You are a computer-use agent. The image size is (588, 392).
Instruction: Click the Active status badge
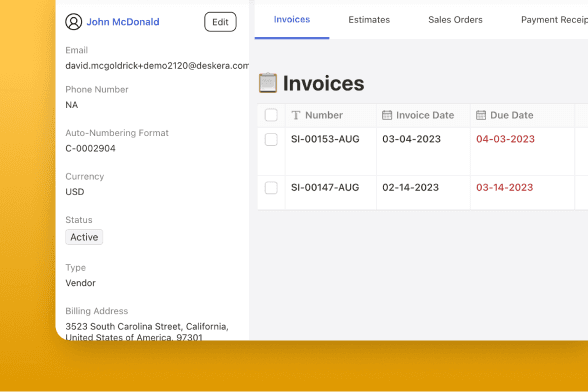click(84, 237)
